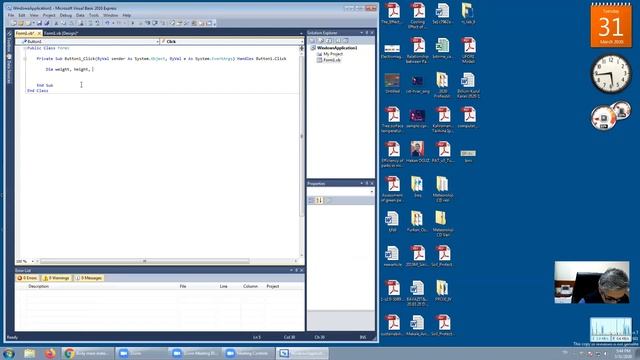This screenshot has height=360, width=640.
Task: Click Show All Files in Solution Explorer toolbar
Action: (x=321, y=41)
